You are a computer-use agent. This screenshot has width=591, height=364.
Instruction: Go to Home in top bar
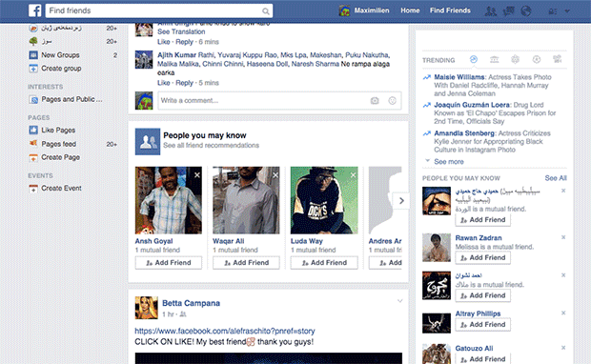pos(410,10)
